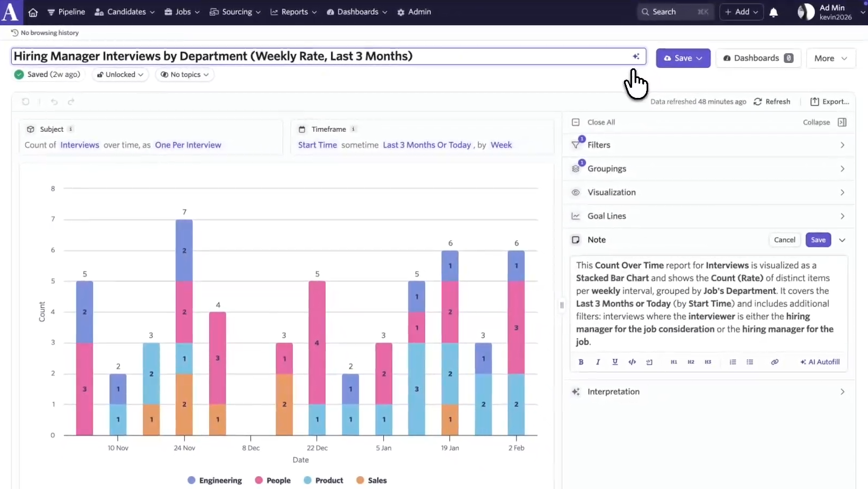This screenshot has height=489, width=868.
Task: Open the notifications bell
Action: 774,12
